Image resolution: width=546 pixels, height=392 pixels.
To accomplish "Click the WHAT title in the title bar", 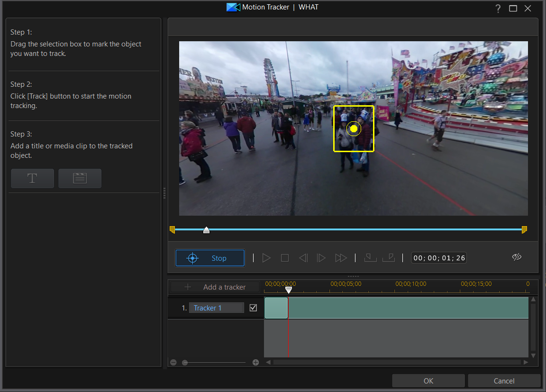I will [309, 7].
